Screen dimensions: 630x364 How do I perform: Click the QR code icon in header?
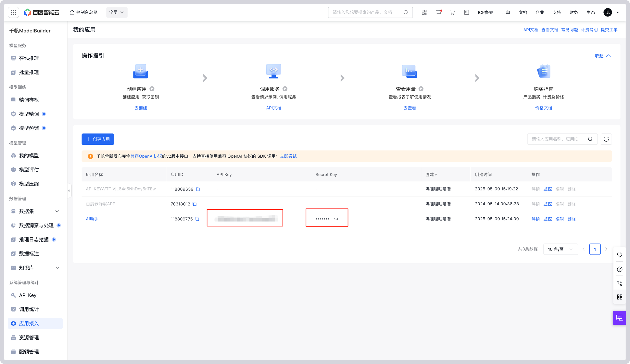424,12
